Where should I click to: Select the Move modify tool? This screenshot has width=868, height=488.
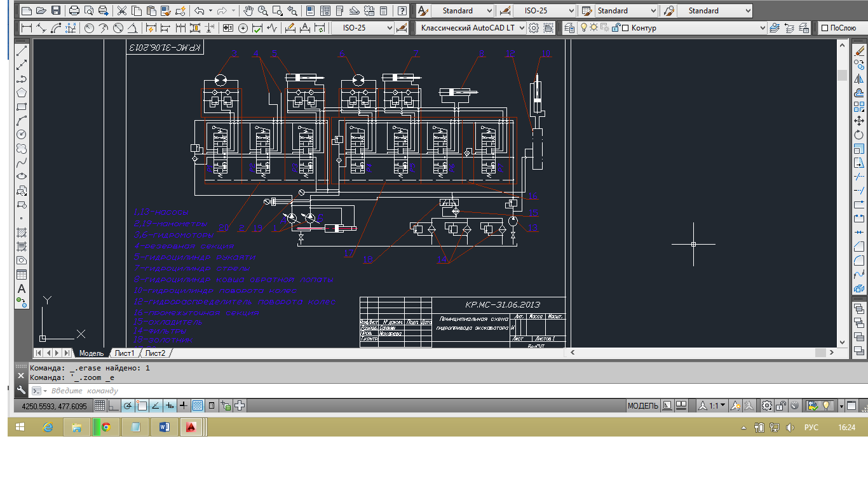click(859, 121)
